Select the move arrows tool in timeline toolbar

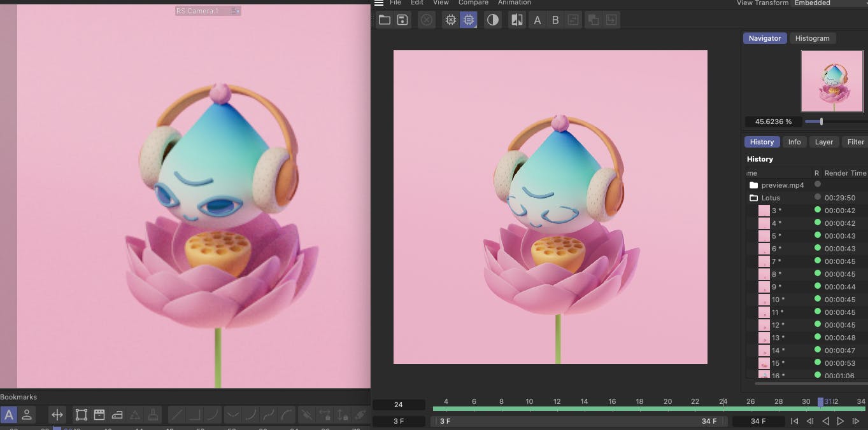(x=57, y=415)
